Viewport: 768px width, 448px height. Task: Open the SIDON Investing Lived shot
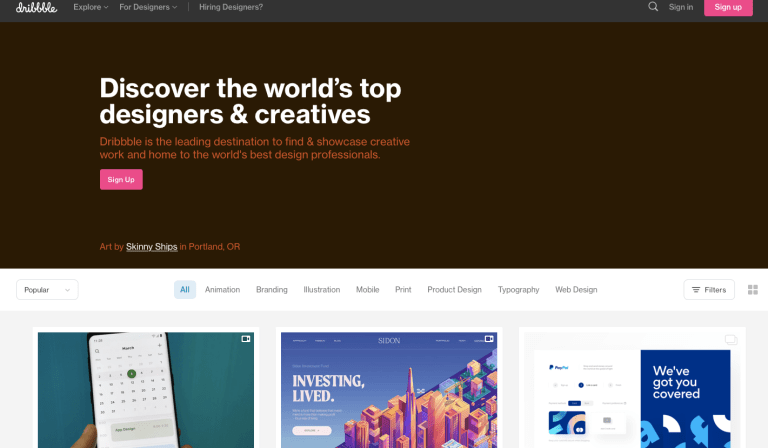click(389, 390)
